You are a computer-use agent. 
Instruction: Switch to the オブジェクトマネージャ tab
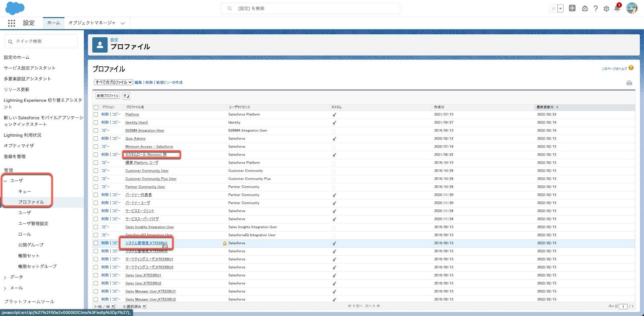(x=92, y=23)
